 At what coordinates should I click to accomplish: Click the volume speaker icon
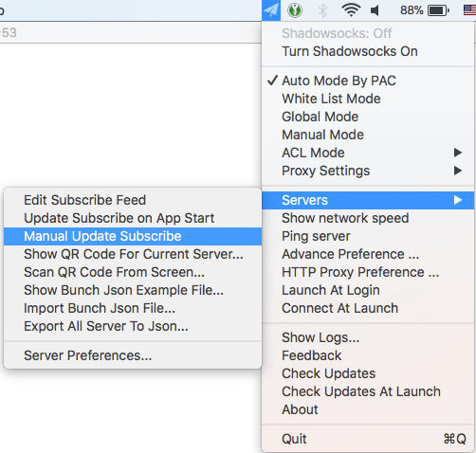coord(375,10)
